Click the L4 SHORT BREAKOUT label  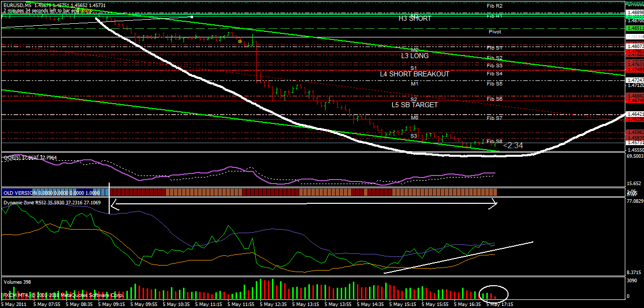tap(415, 74)
